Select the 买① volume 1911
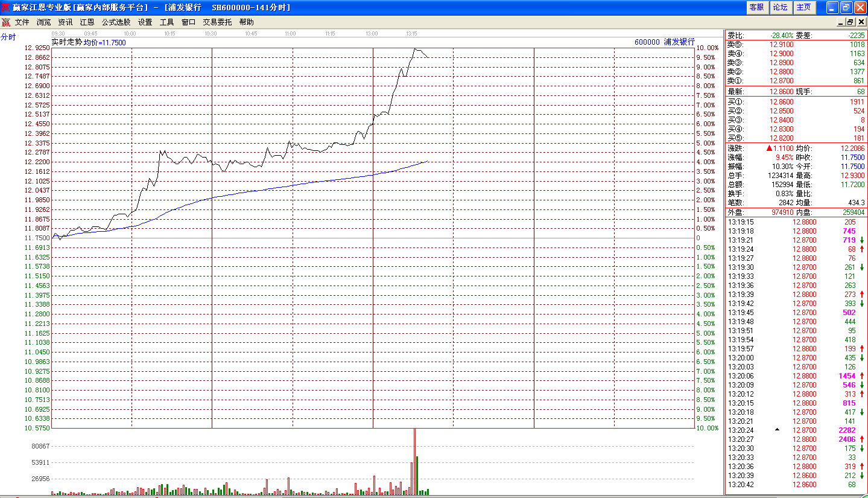 pyautogui.click(x=857, y=102)
